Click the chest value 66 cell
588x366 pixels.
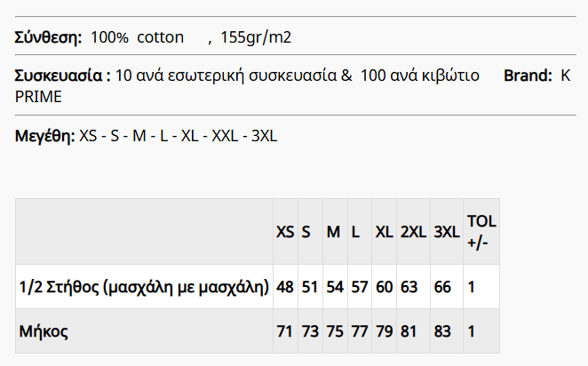coord(443,287)
